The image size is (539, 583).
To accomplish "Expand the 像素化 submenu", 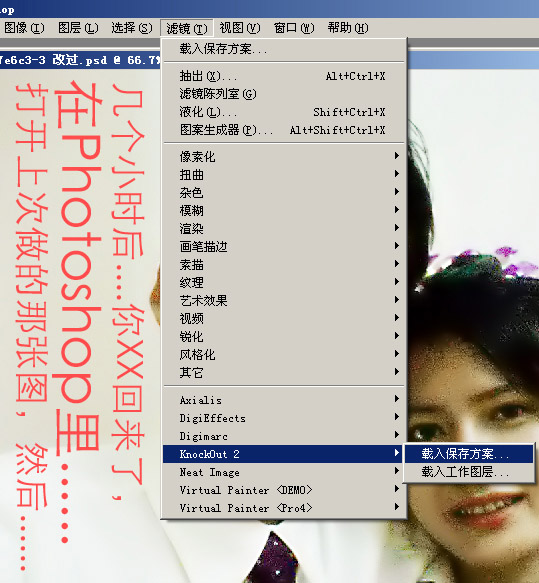I will coord(284,157).
